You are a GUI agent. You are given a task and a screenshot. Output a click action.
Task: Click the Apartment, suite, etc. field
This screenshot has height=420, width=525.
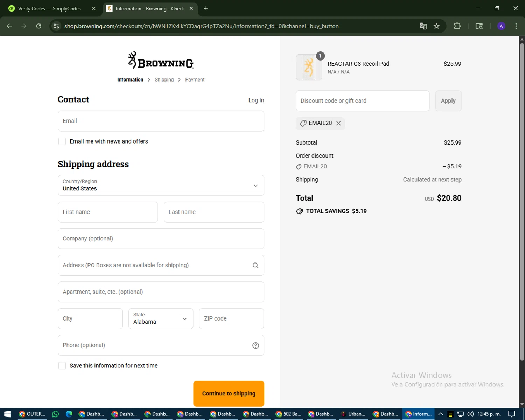click(x=161, y=292)
